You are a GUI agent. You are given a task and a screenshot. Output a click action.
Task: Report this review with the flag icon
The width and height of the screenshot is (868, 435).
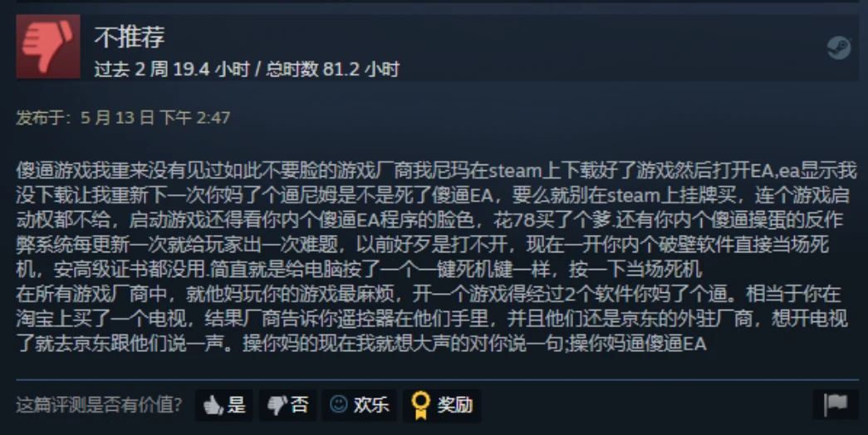point(836,404)
